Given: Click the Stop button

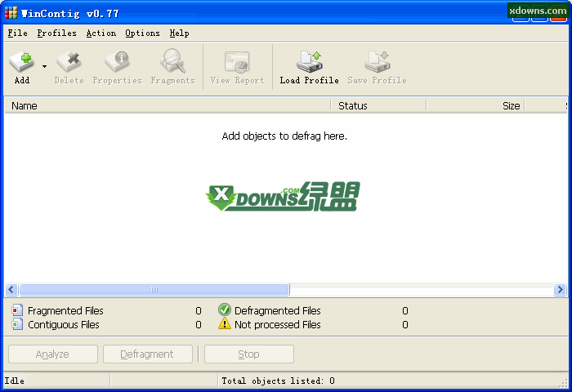Looking at the screenshot, I should point(249,354).
